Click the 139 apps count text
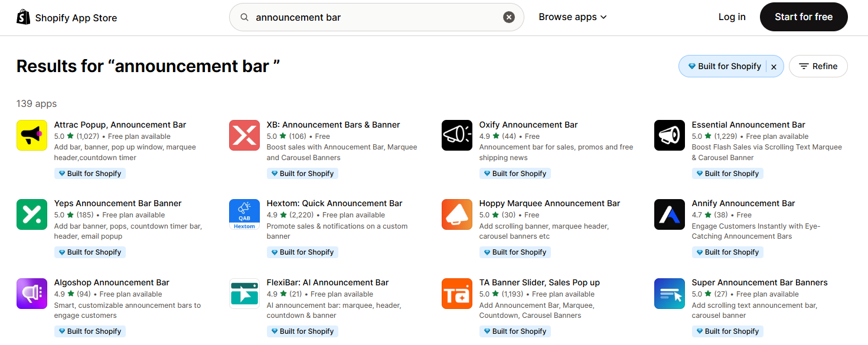Screen dimensions: 868x345 point(37,104)
